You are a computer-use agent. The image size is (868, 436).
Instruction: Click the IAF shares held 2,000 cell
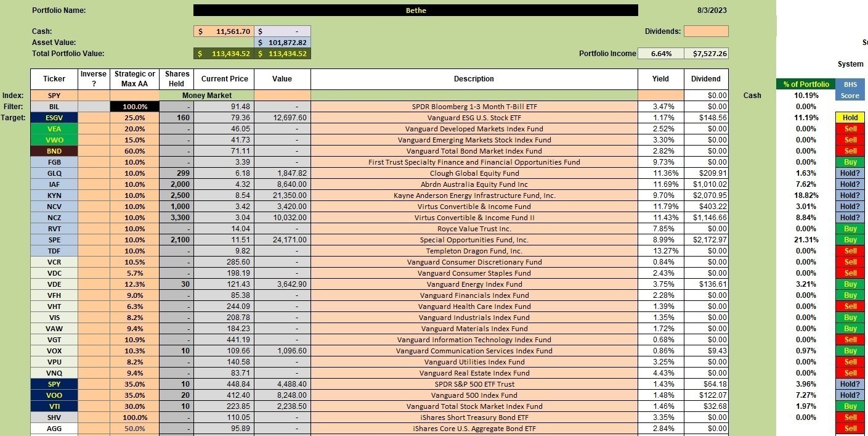click(x=176, y=184)
